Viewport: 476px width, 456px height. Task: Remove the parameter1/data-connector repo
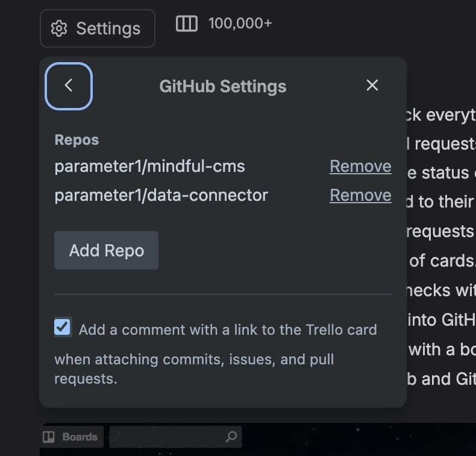(360, 195)
